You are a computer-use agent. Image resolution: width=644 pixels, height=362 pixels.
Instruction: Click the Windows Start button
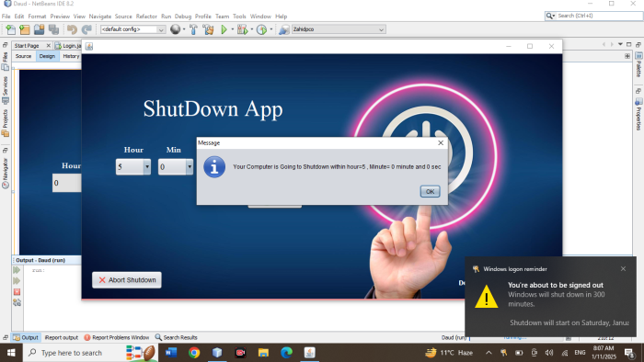click(11, 353)
